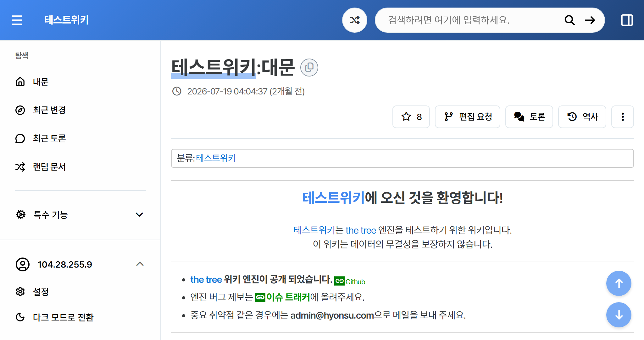The height and width of the screenshot is (340, 644).
Task: Open the Github external link
Action: (x=350, y=281)
